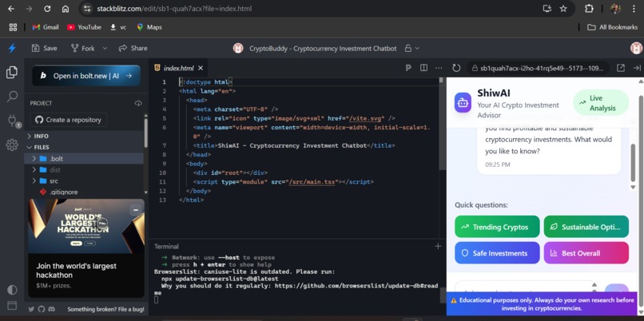The width and height of the screenshot is (644, 321).
Task: Open preview in new tab
Action: coord(621,68)
